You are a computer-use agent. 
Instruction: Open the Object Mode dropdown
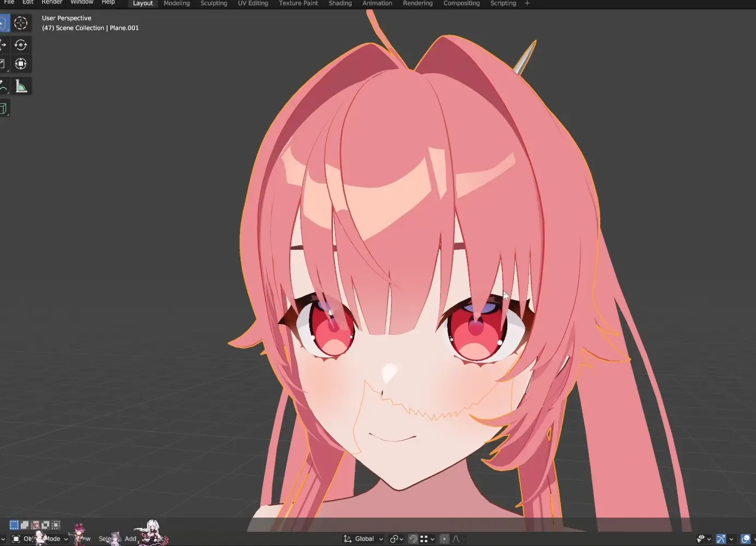[41, 539]
